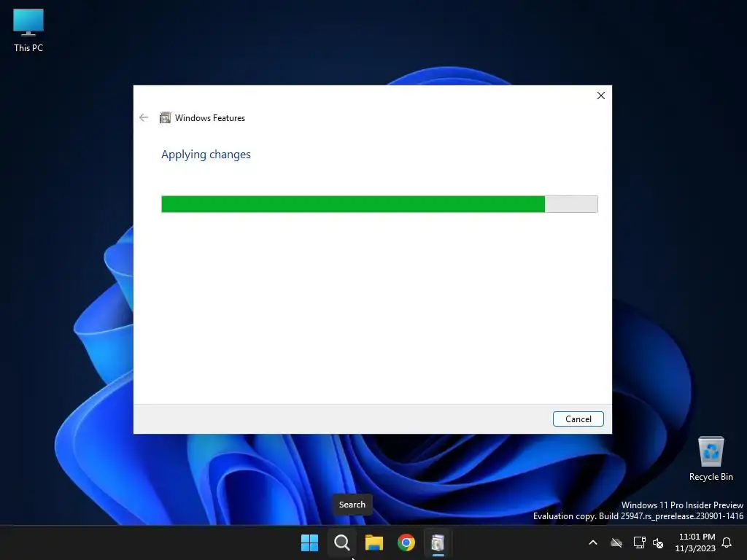Click the Windows Features title text

tap(210, 118)
